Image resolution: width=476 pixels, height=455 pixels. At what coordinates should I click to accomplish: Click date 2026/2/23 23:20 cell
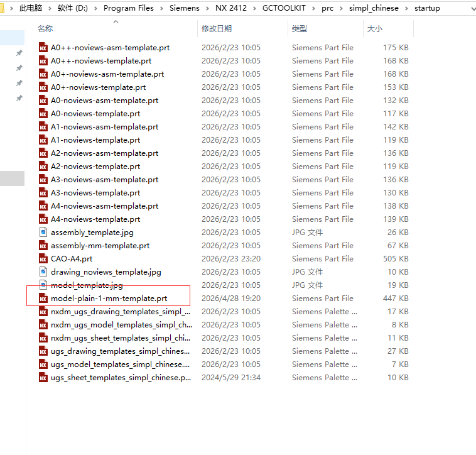(231, 259)
